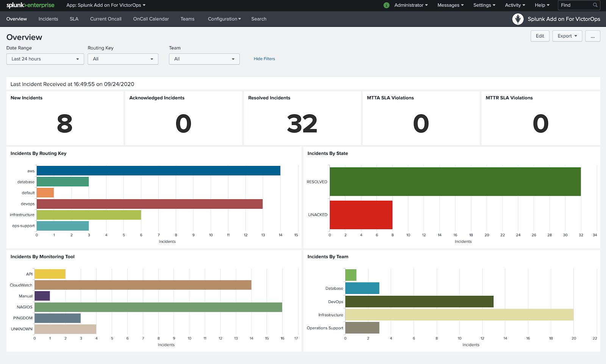
Task: Click the Hide Filters link
Action: (264, 59)
